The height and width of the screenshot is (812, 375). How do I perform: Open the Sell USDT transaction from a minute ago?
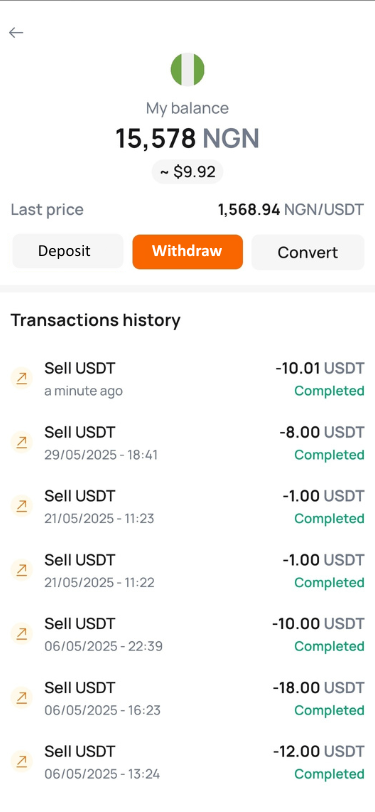coord(188,379)
